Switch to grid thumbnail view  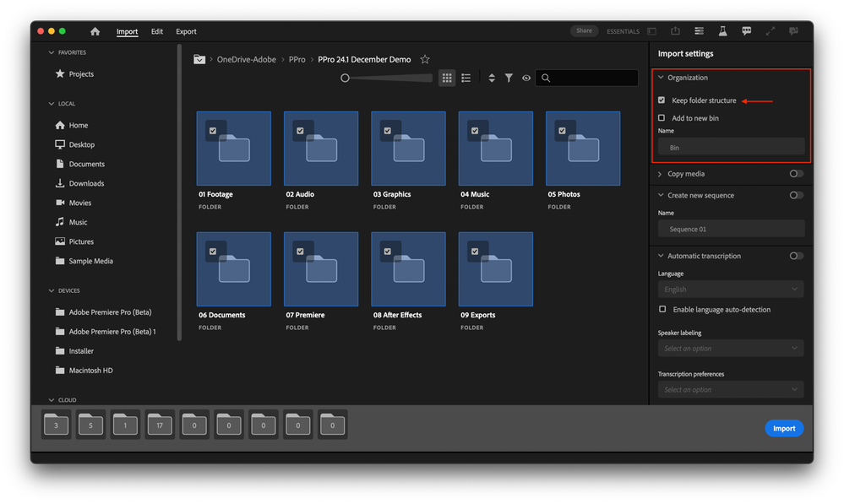(x=447, y=78)
